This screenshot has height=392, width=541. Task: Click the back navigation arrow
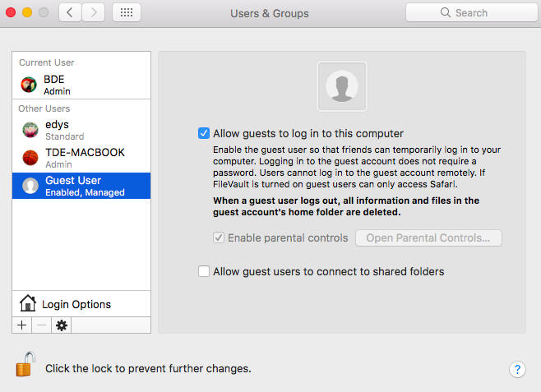[70, 13]
